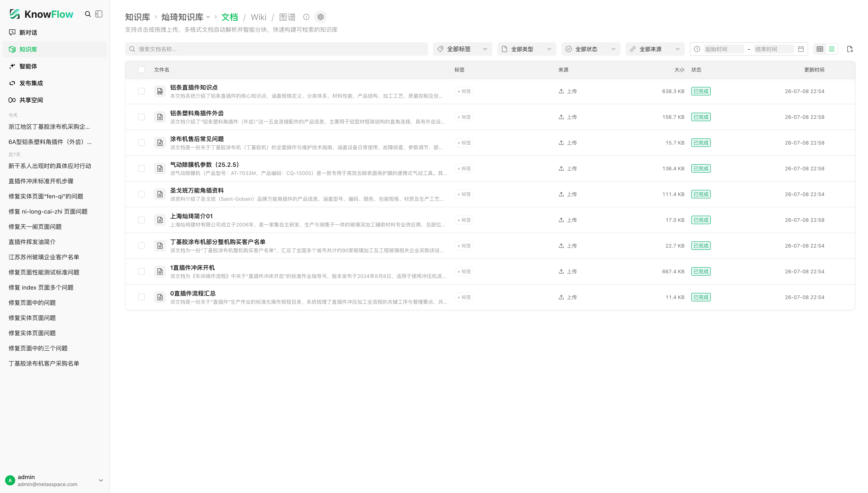Open the 全部标签 filter dropdown

[x=462, y=49]
